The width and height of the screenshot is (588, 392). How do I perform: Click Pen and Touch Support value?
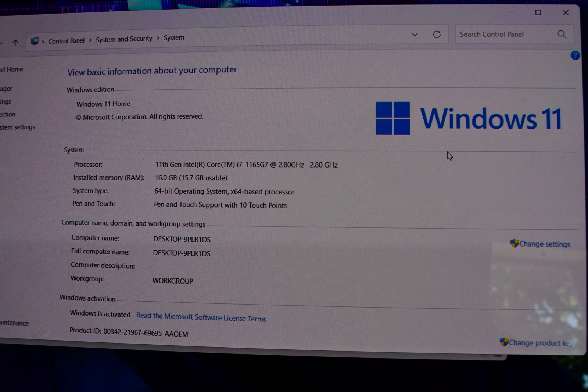pos(220,205)
